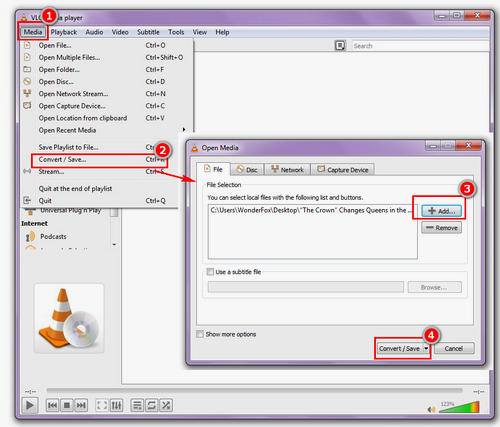Click the Open File menu icon

[x=27, y=45]
